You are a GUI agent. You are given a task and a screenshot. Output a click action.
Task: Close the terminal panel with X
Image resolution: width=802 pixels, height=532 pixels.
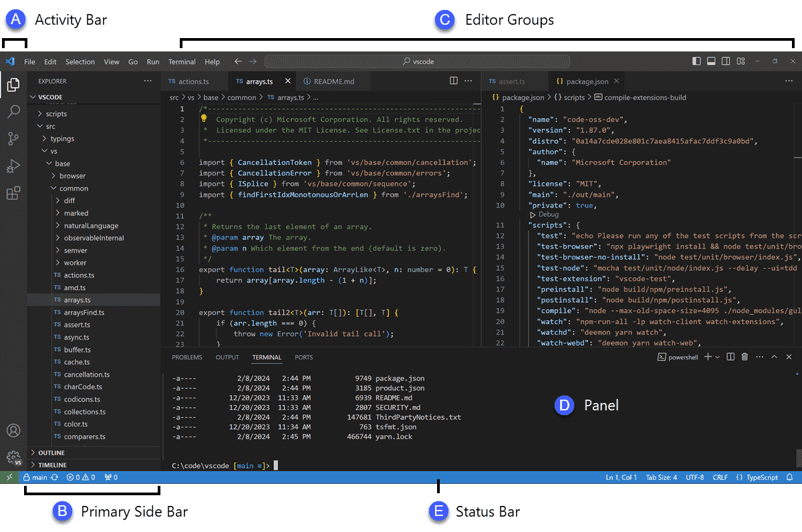(789, 357)
